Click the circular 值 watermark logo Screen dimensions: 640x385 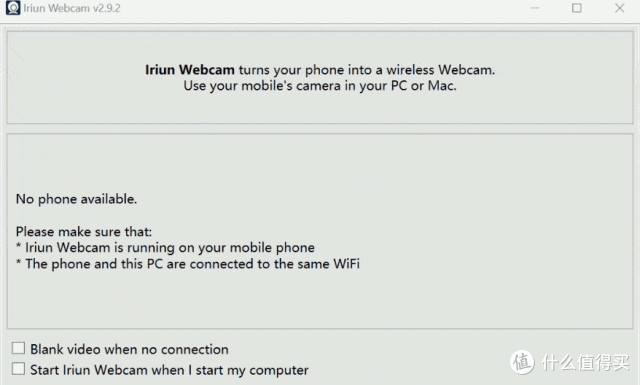[x=522, y=362]
